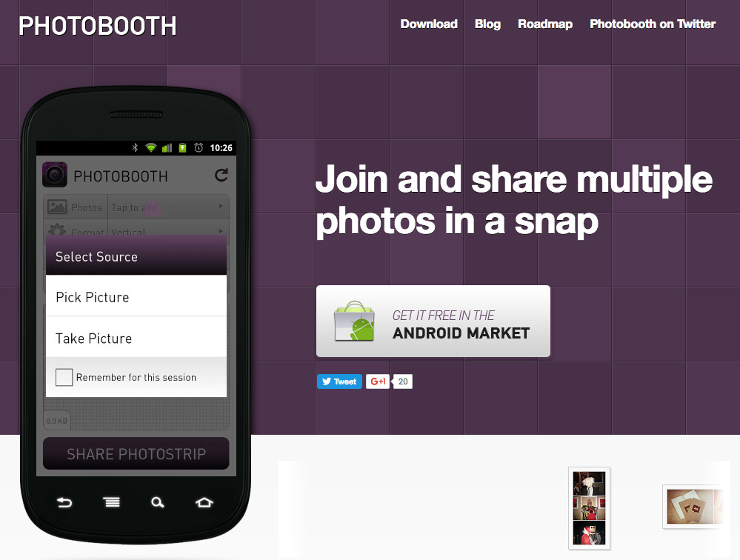Expand the Photos Tap to add arrow
Image resolution: width=740 pixels, height=560 pixels.
pyautogui.click(x=221, y=207)
